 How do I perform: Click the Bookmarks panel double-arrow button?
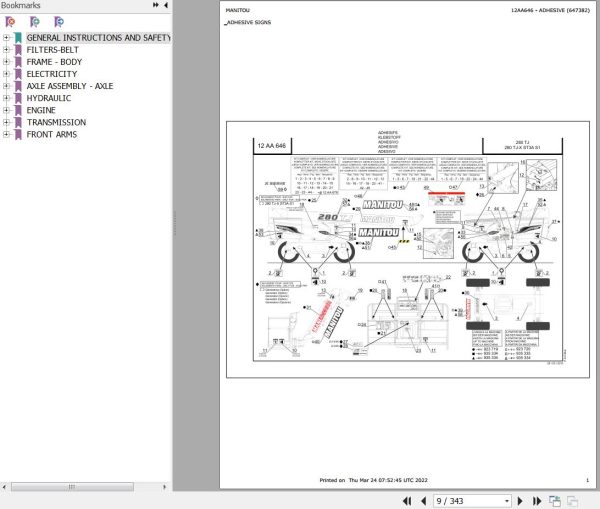click(x=156, y=5)
